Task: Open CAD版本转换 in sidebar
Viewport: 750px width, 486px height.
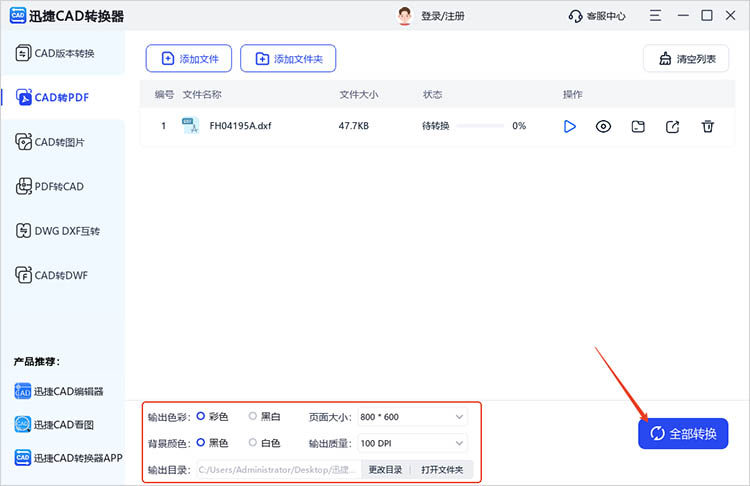Action: [x=62, y=53]
